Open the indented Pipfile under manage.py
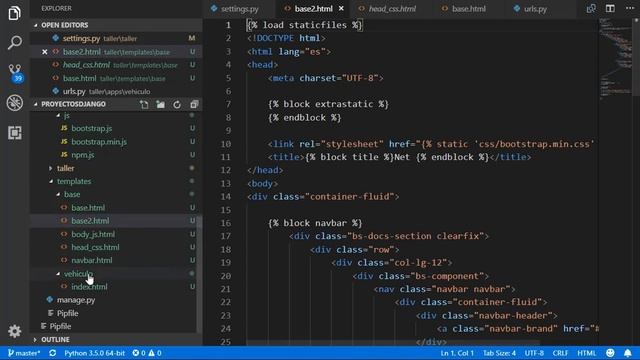This screenshot has height=360, width=640. pyautogui.click(x=67, y=313)
